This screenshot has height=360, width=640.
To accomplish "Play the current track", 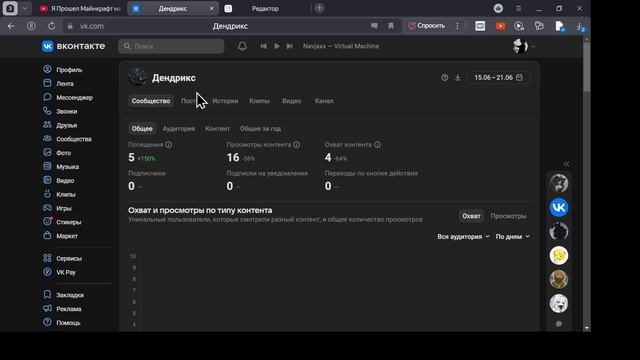I will (x=277, y=46).
